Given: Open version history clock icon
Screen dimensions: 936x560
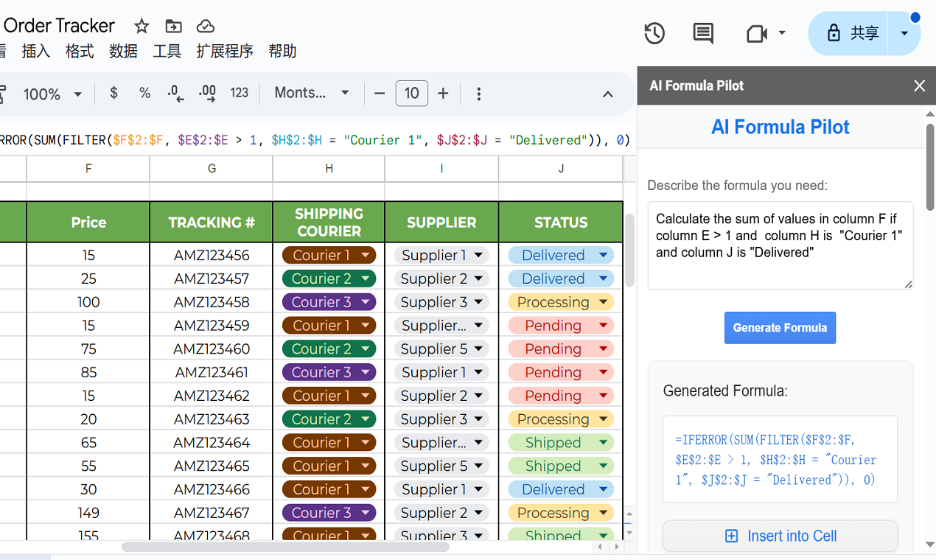Looking at the screenshot, I should point(654,33).
